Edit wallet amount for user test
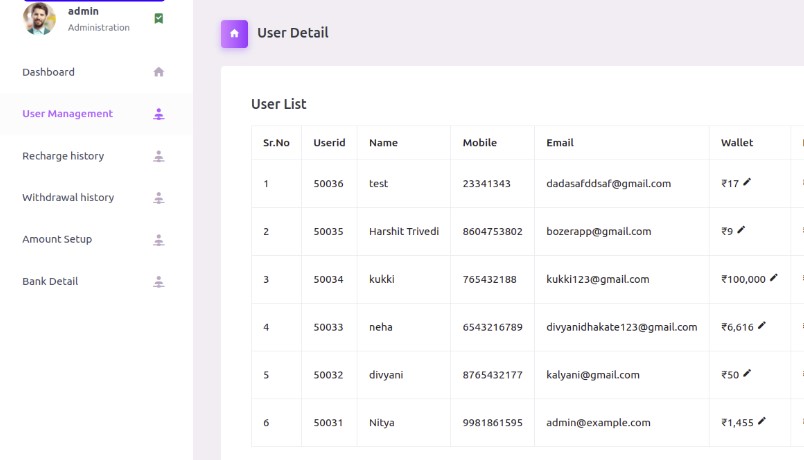Viewport: 804px width, 460px height. pyautogui.click(x=747, y=182)
